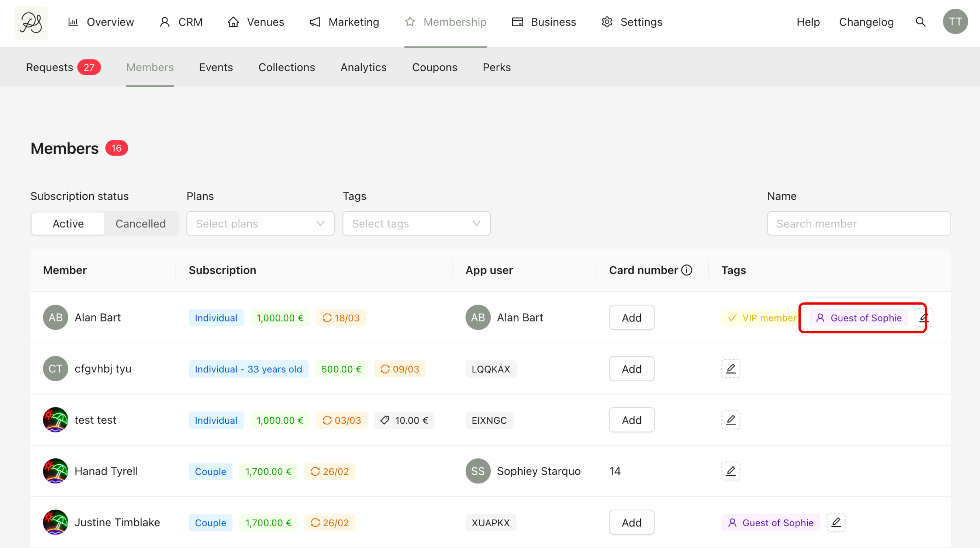Open the Select plans dropdown
Screen dimensions: 980x548
[x=260, y=223]
